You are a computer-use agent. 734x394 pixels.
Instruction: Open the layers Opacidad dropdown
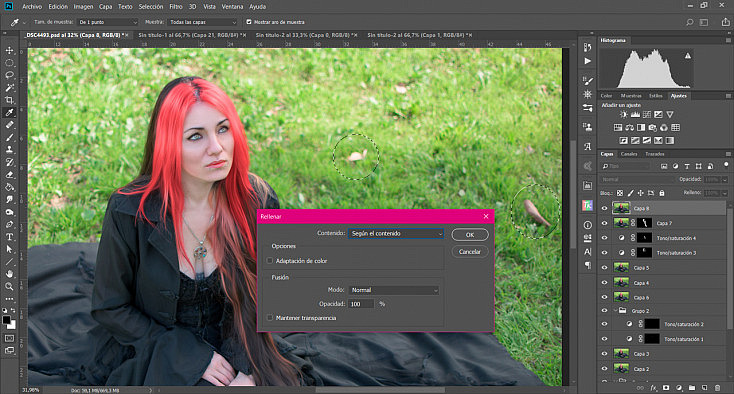click(x=725, y=180)
